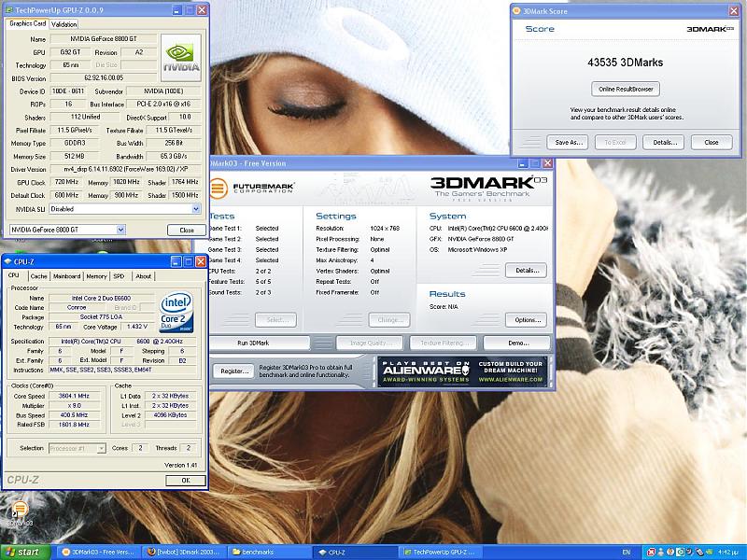Screen dimensions: 747x560
Task: Switch to the Validation tab in GPU-Z
Action: click(63, 24)
